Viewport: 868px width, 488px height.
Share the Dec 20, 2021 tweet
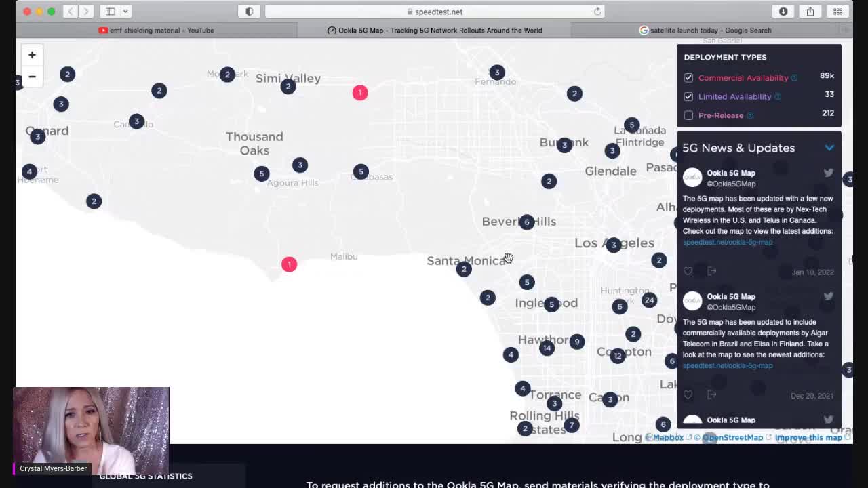point(712,394)
